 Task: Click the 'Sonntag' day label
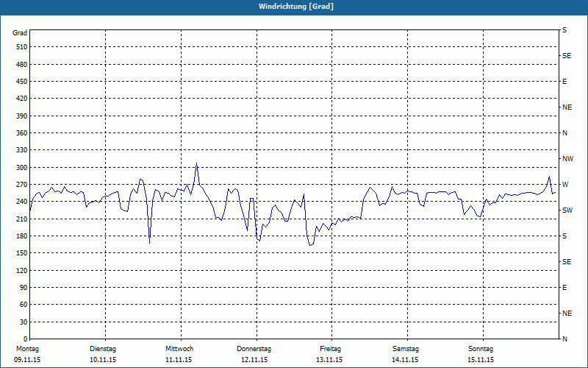pos(481,349)
